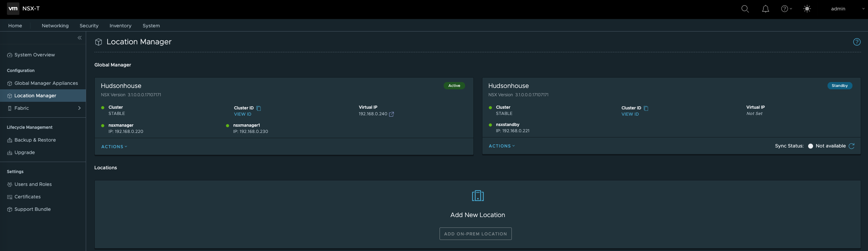This screenshot has width=868, height=251.
Task: Click IP: 192.168.0.221 text
Action: 513,131
